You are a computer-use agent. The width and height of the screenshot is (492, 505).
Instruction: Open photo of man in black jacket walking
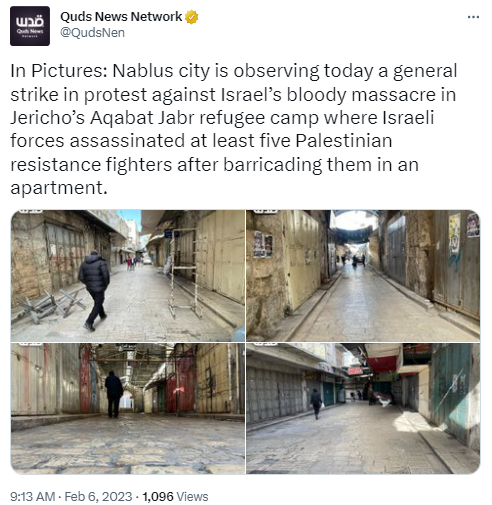[128, 275]
